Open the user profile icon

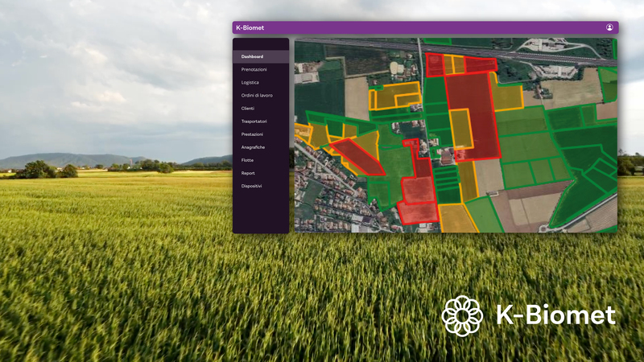pyautogui.click(x=609, y=27)
